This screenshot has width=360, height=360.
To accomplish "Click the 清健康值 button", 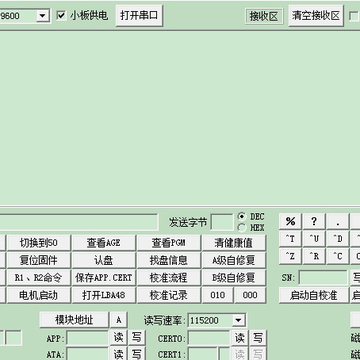I will (234, 243).
